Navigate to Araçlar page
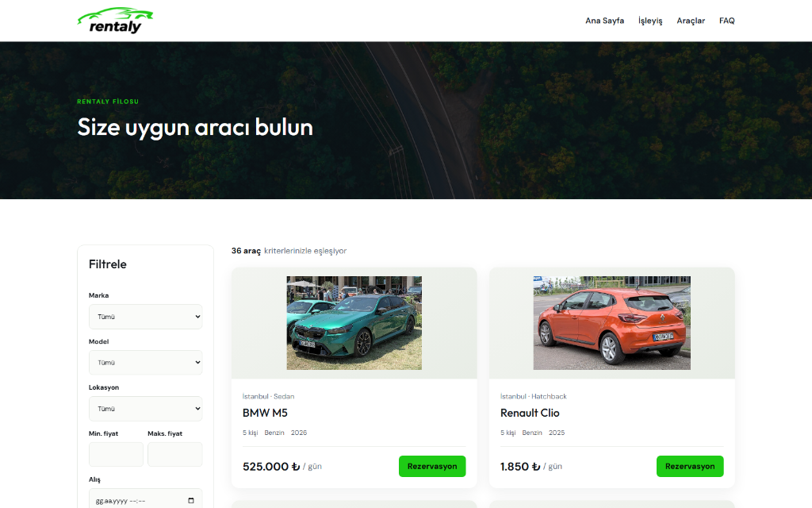Image resolution: width=812 pixels, height=508 pixels. [691, 21]
